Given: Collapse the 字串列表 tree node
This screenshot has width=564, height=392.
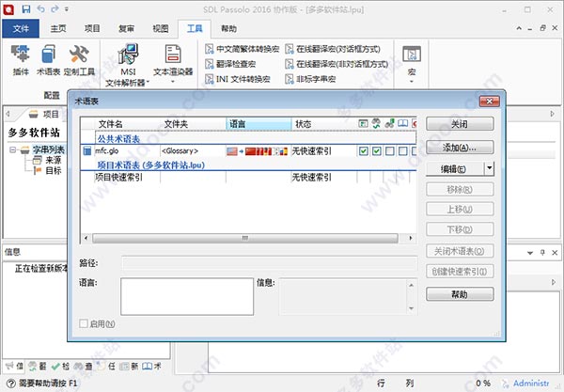Looking at the screenshot, I should [12, 149].
